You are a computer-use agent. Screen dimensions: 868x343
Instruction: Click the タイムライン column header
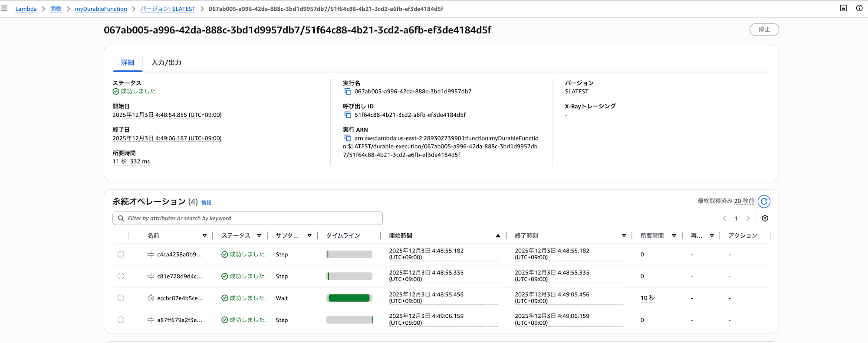[x=343, y=236]
